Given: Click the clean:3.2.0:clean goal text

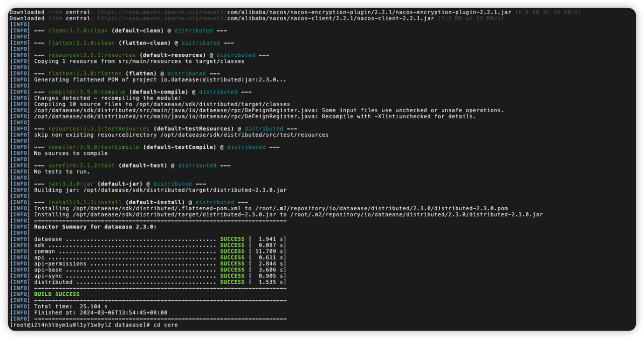Looking at the screenshot, I should coord(77,31).
